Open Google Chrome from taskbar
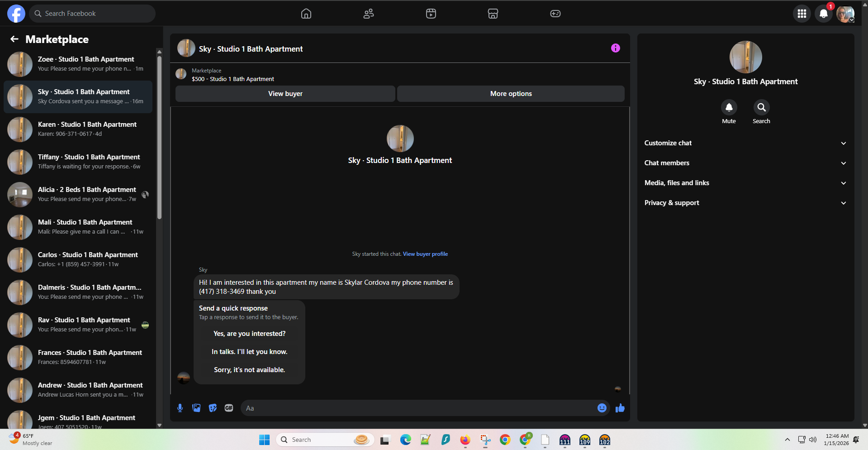Image resolution: width=868 pixels, height=450 pixels. [505, 440]
